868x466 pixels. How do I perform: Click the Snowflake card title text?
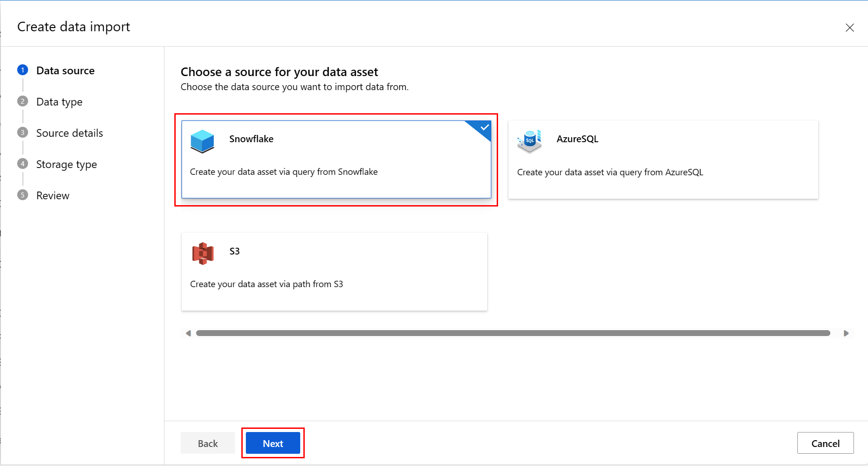pos(251,139)
